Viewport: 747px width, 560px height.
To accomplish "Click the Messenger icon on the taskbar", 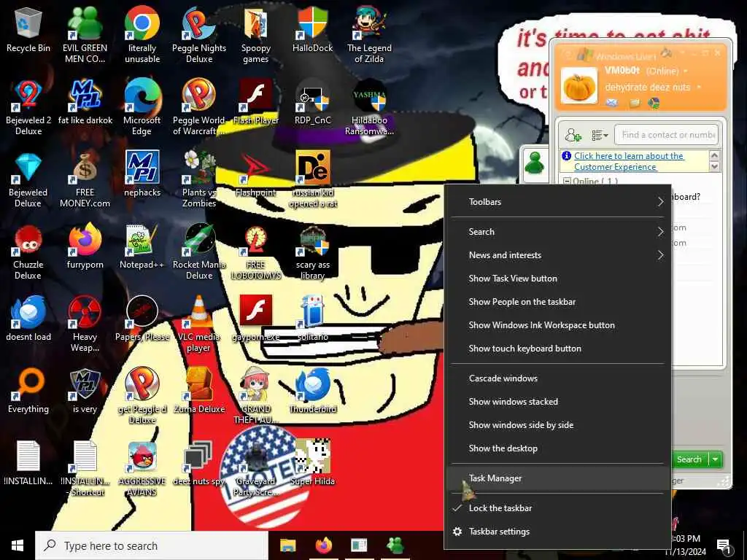I will [x=395, y=545].
